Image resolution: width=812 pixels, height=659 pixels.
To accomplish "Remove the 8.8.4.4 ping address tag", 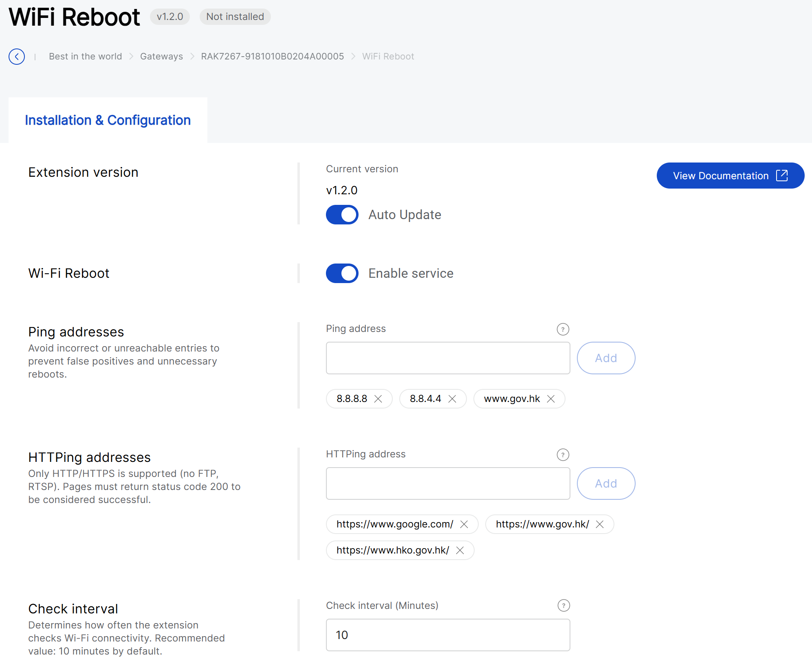I will [x=452, y=399].
